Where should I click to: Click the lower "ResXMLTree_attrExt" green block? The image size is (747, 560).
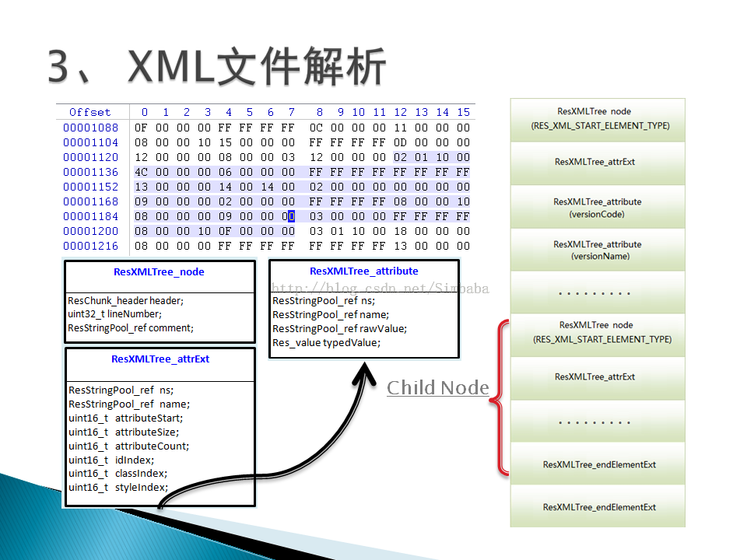pos(598,378)
